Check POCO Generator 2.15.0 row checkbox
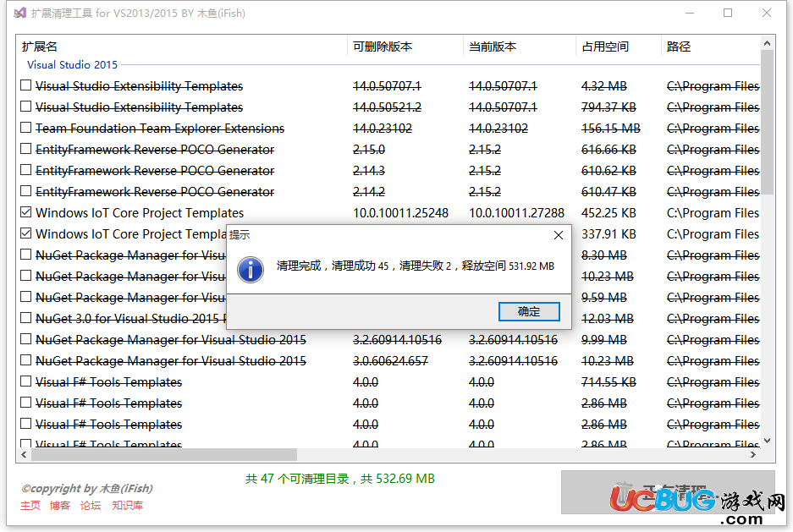 click(25, 149)
